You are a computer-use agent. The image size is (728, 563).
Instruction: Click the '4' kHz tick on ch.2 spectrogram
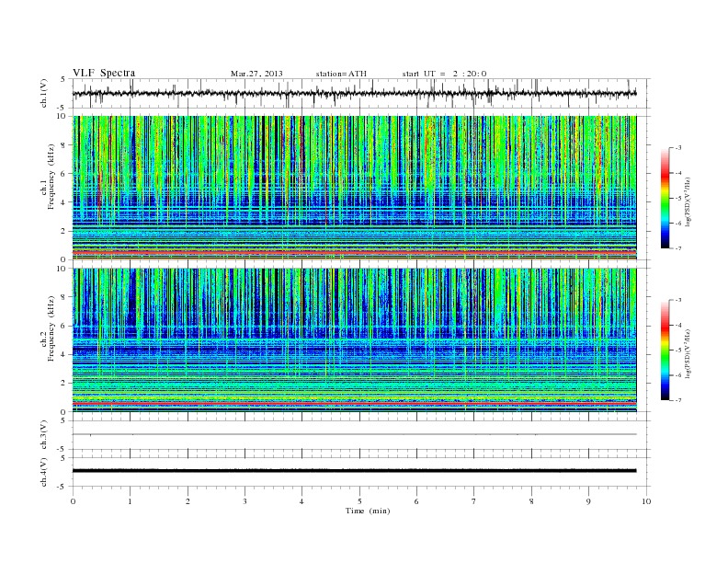point(64,354)
